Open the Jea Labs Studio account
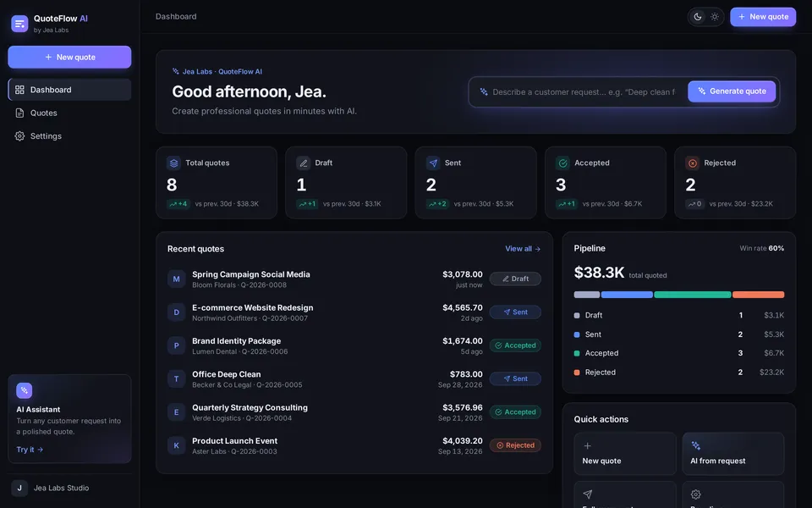The width and height of the screenshot is (812, 508). (69, 488)
